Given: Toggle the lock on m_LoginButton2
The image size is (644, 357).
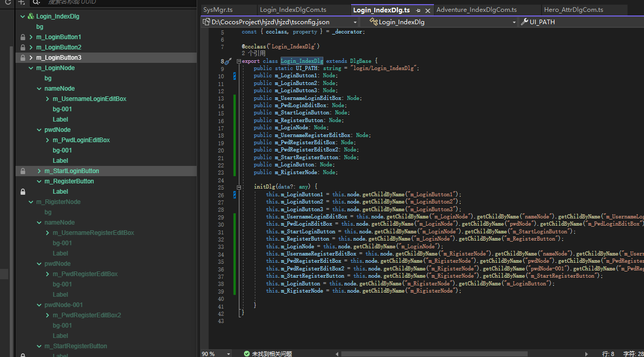Looking at the screenshot, I should pos(23,47).
